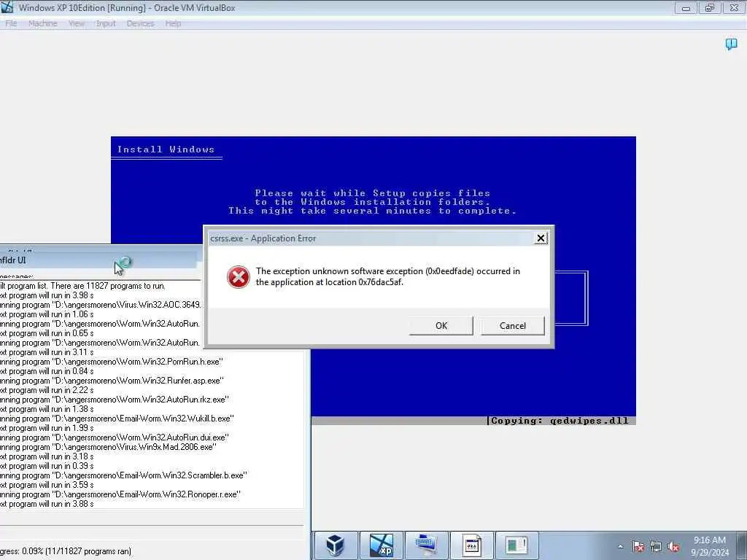Click OK in the csrss.exe error dialog
The height and width of the screenshot is (560, 747).
click(x=441, y=326)
